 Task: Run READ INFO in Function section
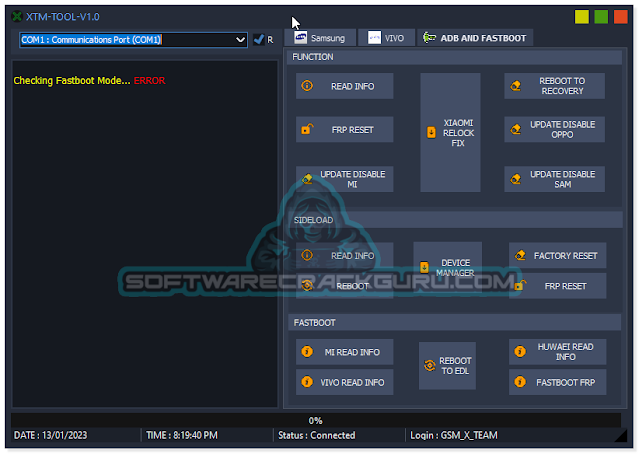[344, 86]
